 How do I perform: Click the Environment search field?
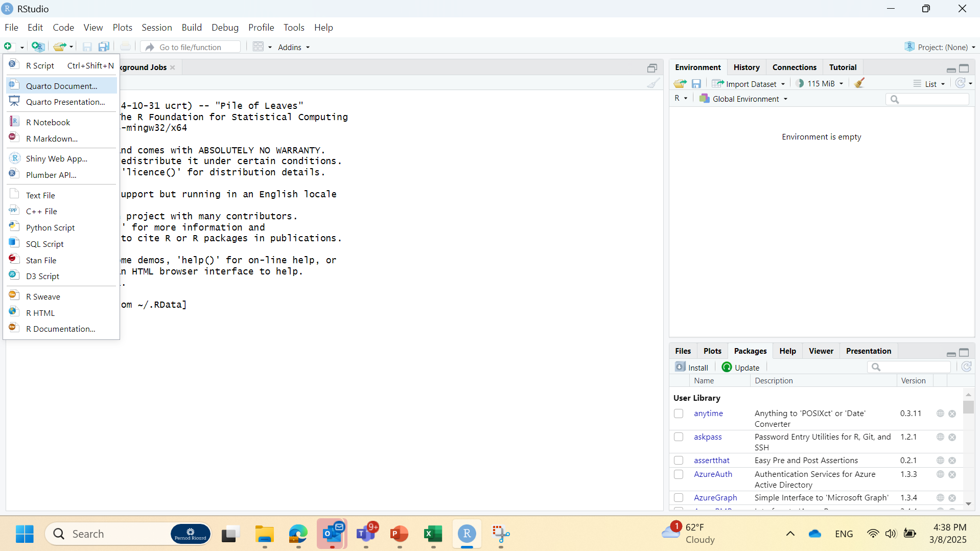tap(927, 99)
